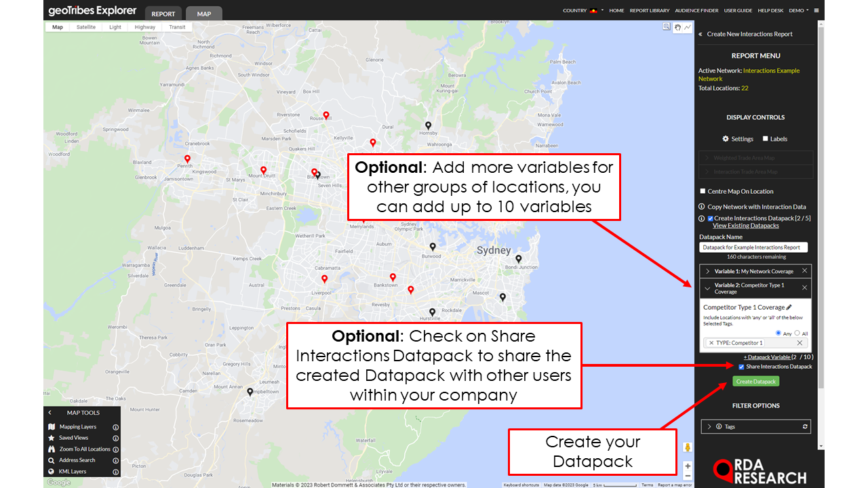
Task: Select Satellite map type
Action: click(x=86, y=27)
